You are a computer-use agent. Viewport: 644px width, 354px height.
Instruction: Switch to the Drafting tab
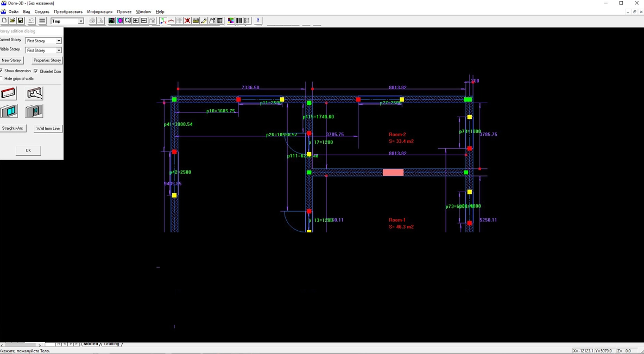tap(111, 344)
